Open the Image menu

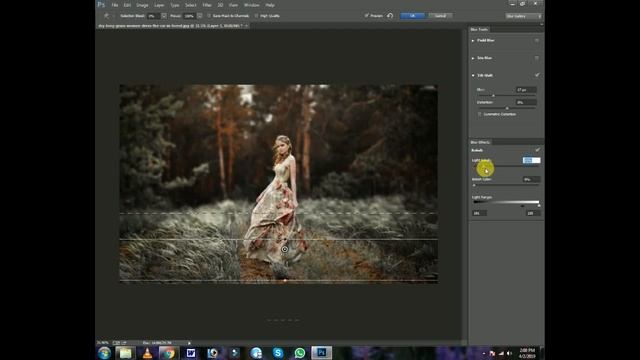pos(142,5)
